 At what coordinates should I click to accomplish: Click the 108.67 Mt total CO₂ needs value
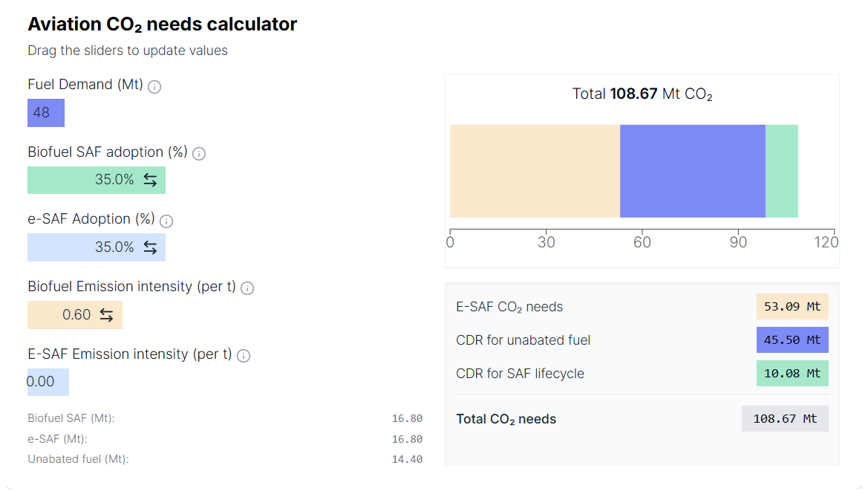pyautogui.click(x=785, y=419)
